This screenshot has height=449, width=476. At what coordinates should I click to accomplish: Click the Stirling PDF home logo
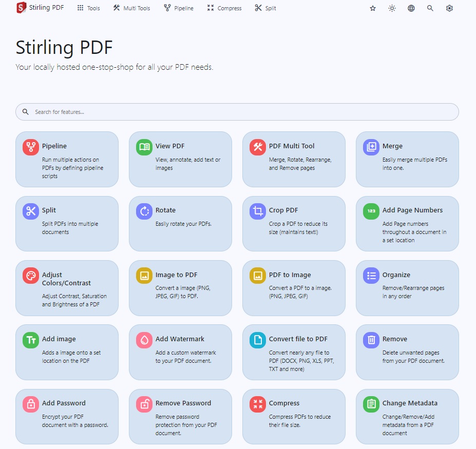coord(40,8)
